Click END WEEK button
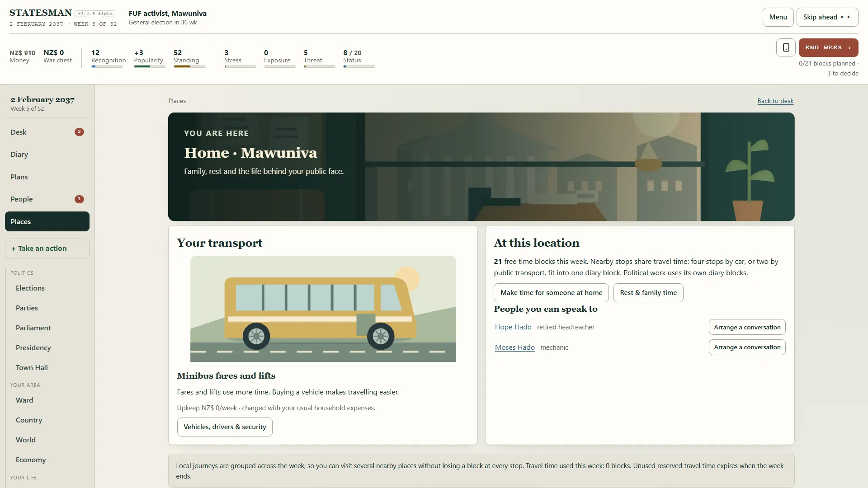868x488 pixels. click(x=828, y=47)
